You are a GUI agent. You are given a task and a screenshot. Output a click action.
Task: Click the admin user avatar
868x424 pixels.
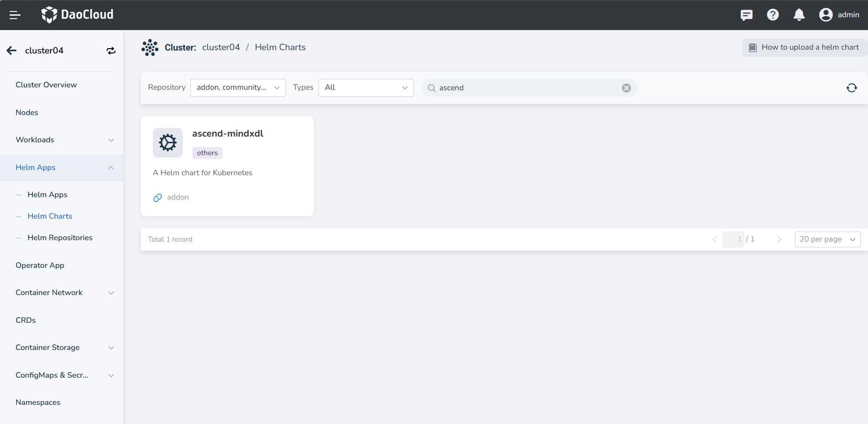tap(826, 15)
